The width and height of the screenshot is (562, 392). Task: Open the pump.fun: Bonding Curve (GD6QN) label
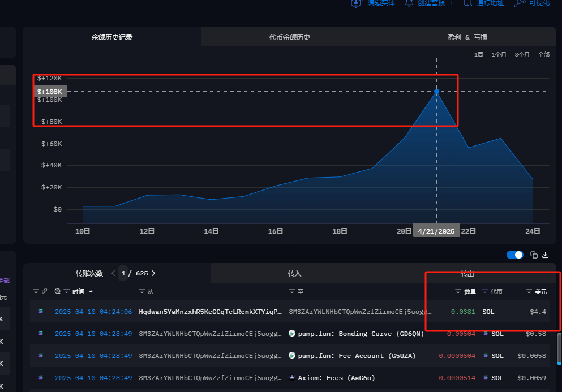tap(361, 334)
